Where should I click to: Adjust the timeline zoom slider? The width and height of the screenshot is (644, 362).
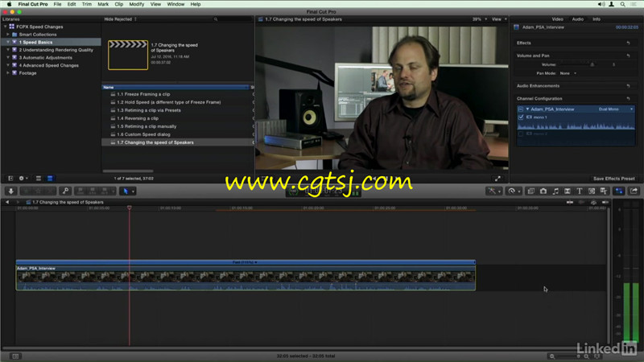578,356
